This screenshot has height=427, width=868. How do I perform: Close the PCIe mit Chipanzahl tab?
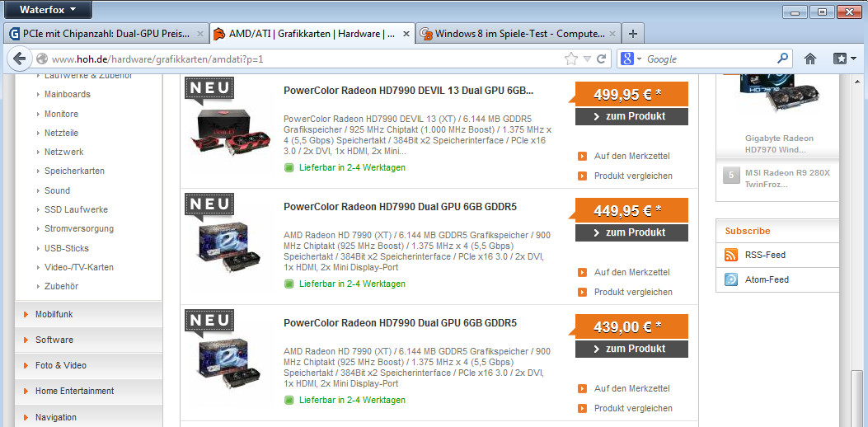pyautogui.click(x=199, y=34)
